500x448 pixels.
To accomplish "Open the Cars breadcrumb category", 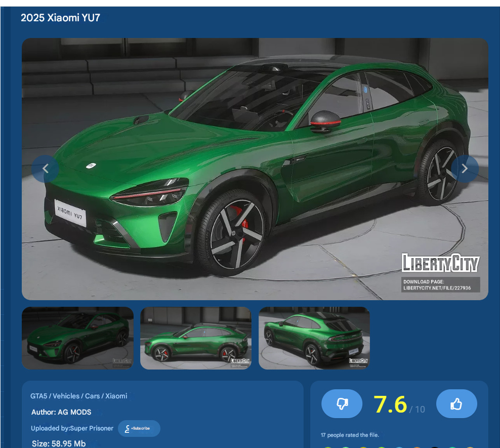I will (92, 396).
